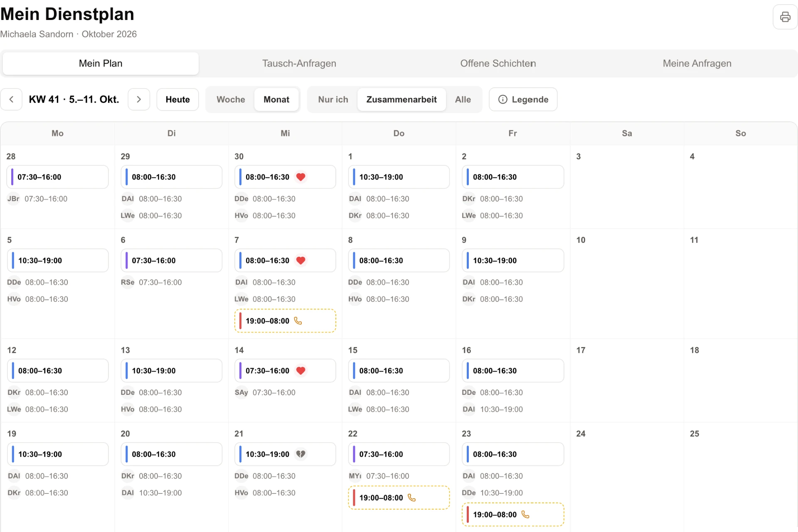Select Alle filter
798x532 pixels.
coord(463,99)
